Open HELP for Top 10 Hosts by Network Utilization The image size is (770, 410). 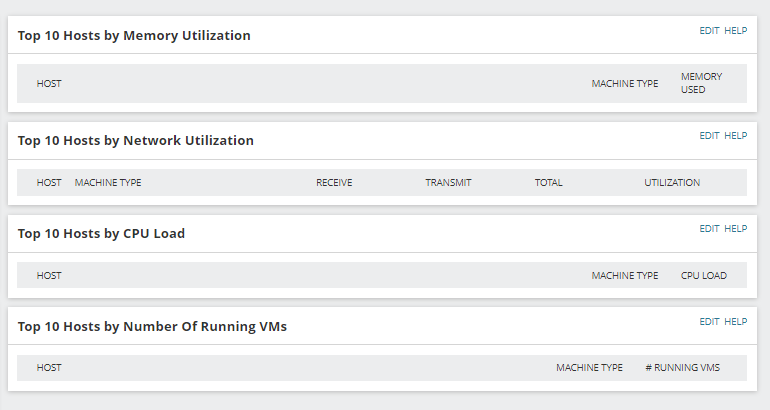[x=735, y=136]
